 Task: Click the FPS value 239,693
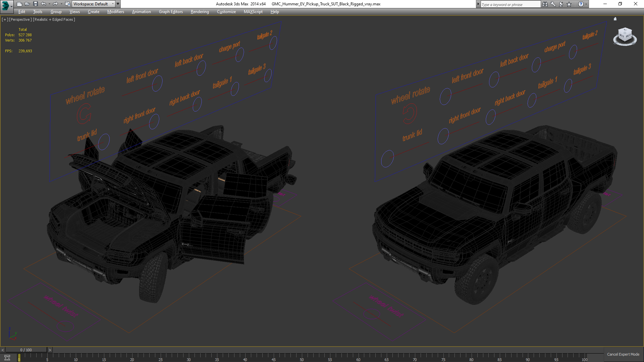pyautogui.click(x=25, y=51)
